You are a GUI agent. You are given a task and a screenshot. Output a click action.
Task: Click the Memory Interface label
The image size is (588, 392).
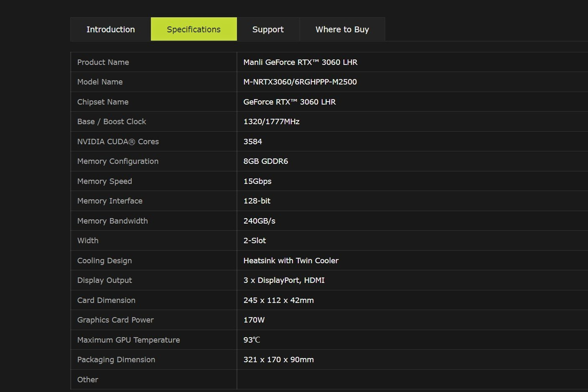click(x=110, y=201)
